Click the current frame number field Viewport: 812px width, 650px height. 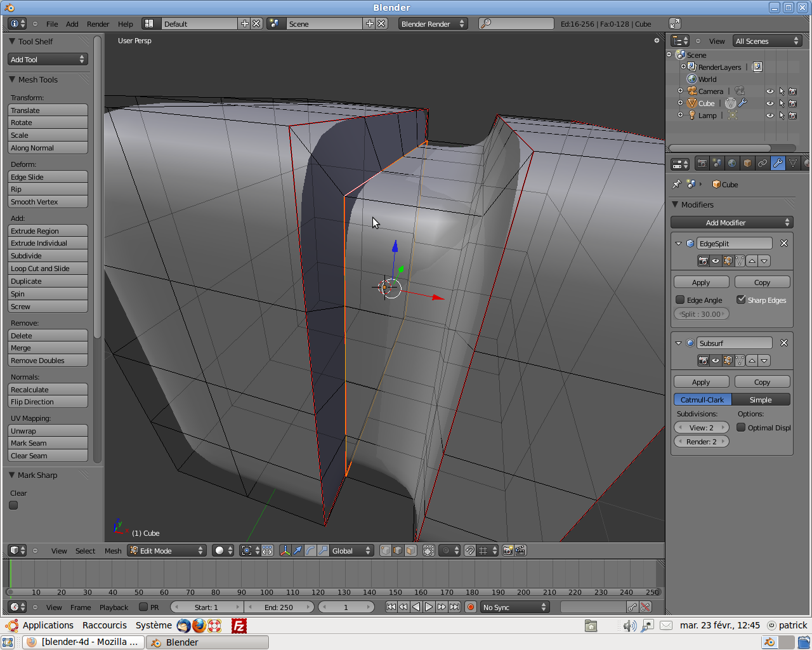pyautogui.click(x=346, y=607)
